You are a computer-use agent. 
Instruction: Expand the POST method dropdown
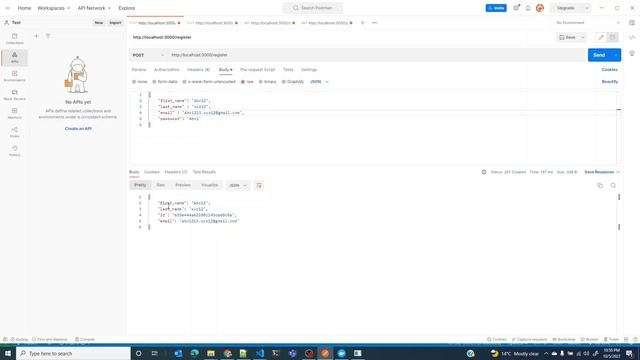[x=148, y=55]
